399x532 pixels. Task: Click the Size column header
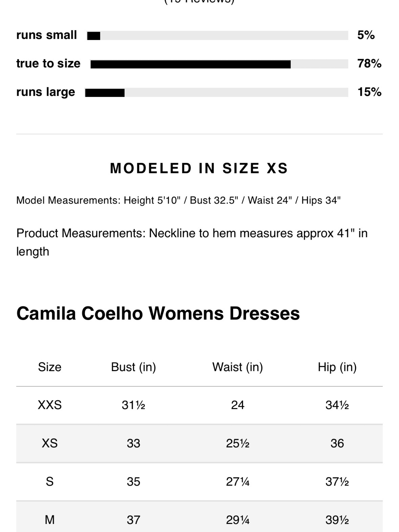click(50, 367)
